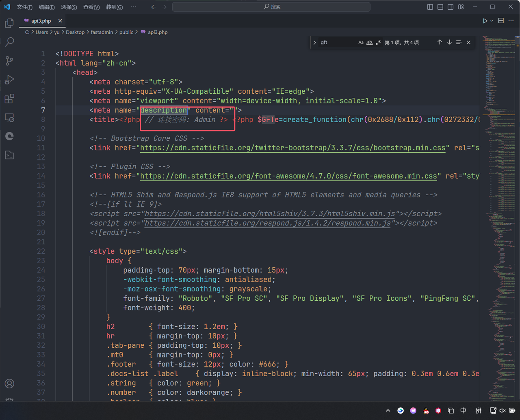Image resolution: width=520 pixels, height=420 pixels.
Task: Open the 转到(G) menu
Action: pyautogui.click(x=115, y=7)
